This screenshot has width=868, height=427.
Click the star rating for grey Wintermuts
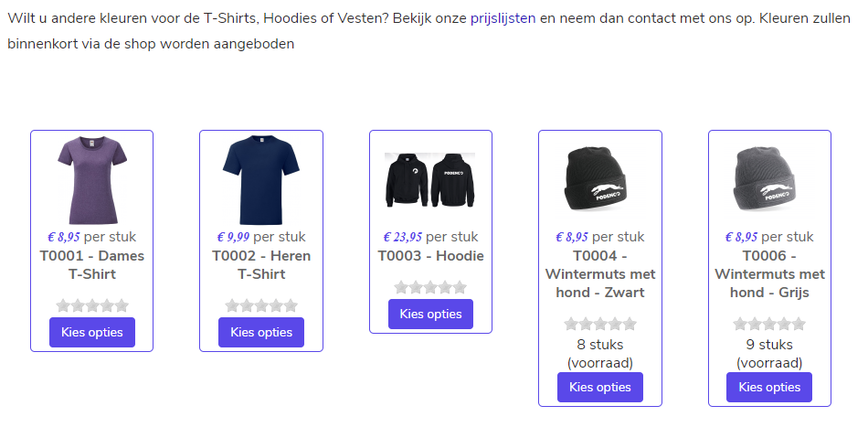(x=769, y=324)
